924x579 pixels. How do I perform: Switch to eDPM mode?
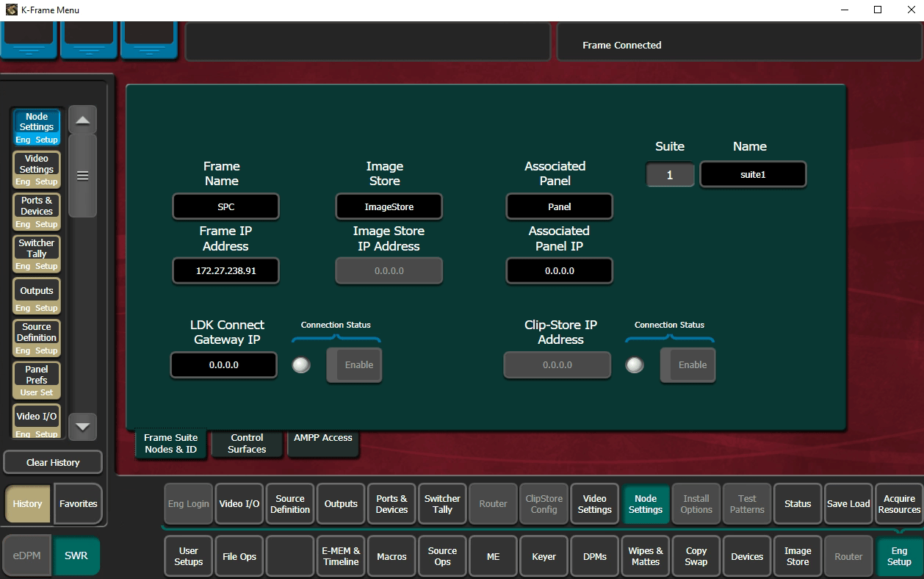coord(27,555)
